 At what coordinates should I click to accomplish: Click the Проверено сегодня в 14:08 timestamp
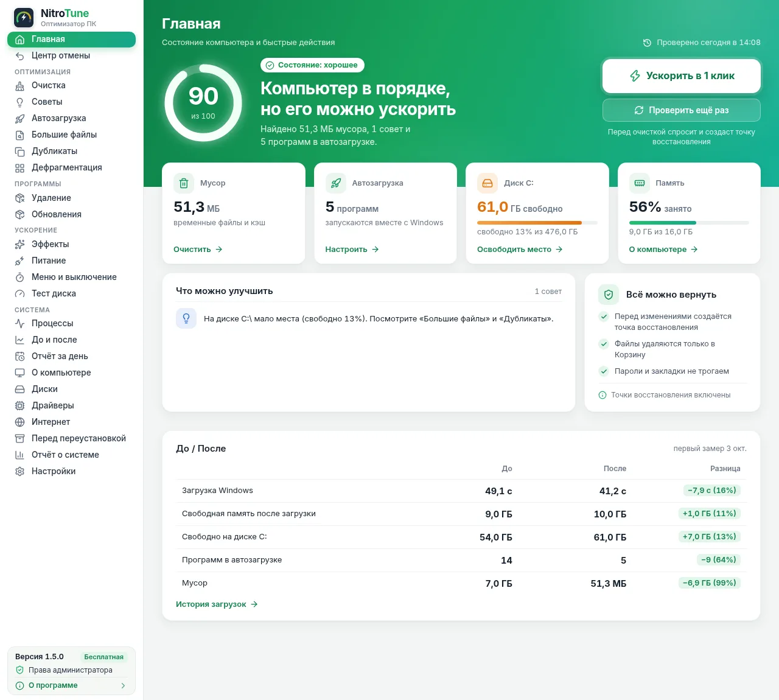(702, 43)
